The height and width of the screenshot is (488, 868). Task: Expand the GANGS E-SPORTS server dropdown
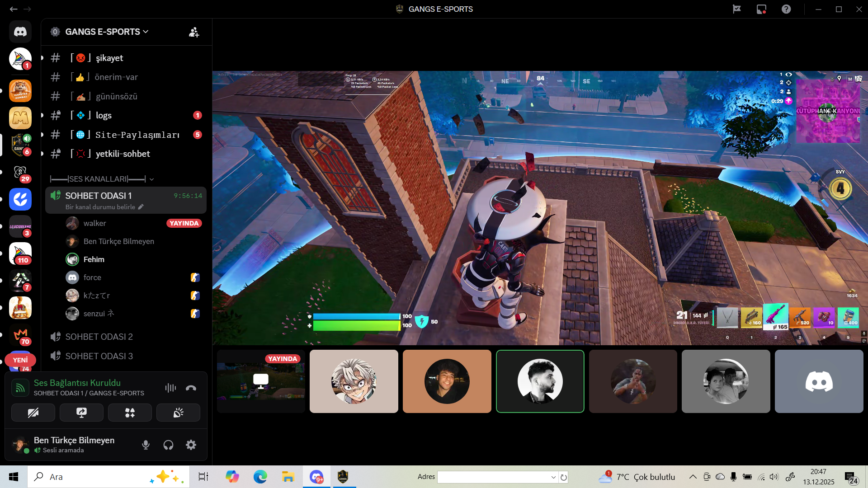point(107,32)
